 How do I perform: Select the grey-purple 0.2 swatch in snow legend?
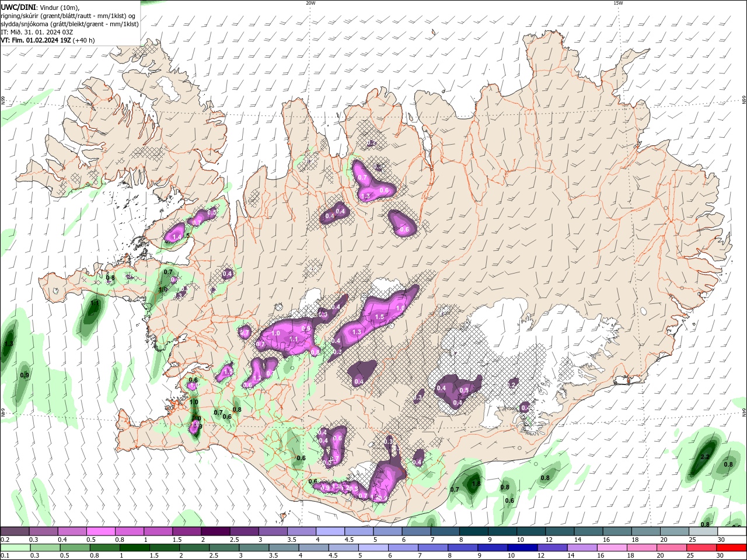(x=15, y=531)
